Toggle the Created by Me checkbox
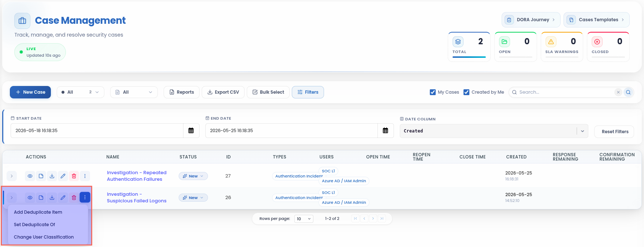 pos(466,92)
